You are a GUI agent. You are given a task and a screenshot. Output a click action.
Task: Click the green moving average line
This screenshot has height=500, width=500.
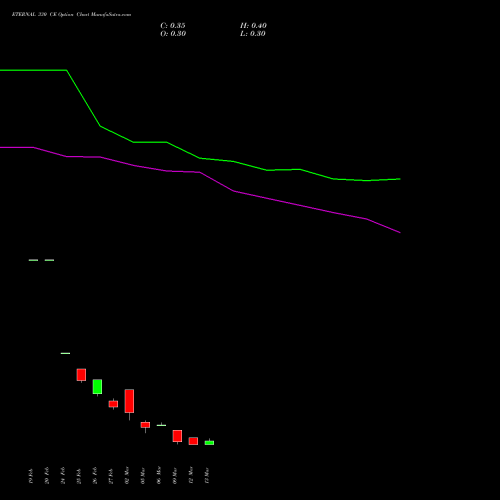click(x=200, y=158)
